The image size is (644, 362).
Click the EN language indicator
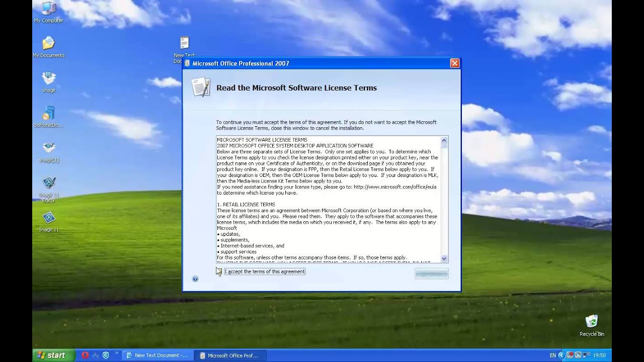(x=552, y=355)
